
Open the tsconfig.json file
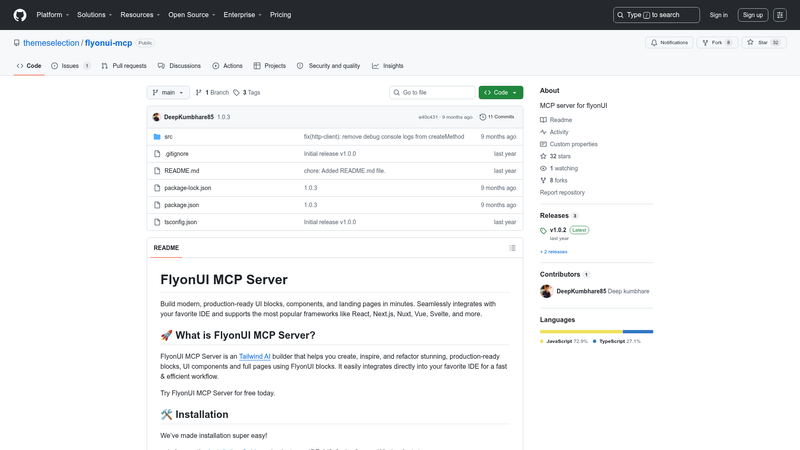point(181,222)
